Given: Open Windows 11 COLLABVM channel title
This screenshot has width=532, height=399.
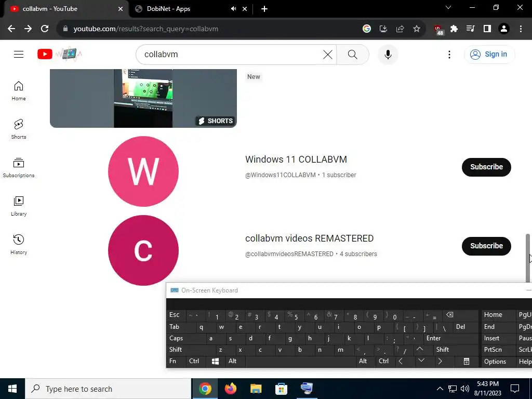Looking at the screenshot, I should tap(296, 159).
